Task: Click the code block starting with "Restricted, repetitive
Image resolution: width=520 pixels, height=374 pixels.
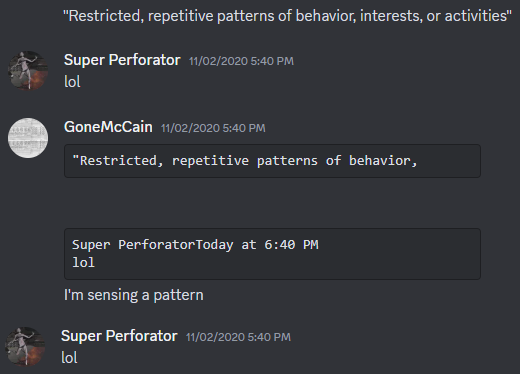Action: (x=272, y=161)
